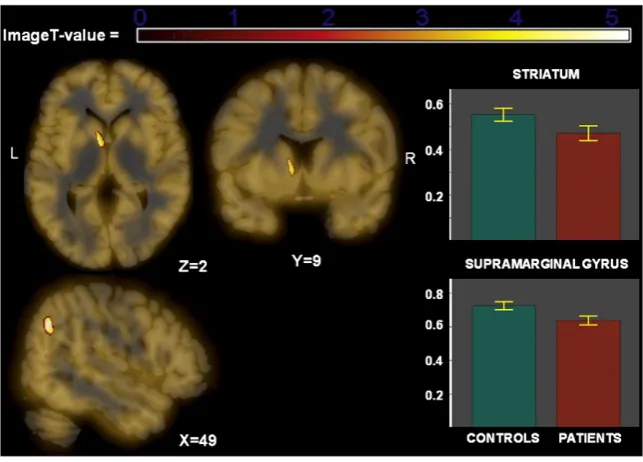Click the colorbar tick label 0

point(140,17)
